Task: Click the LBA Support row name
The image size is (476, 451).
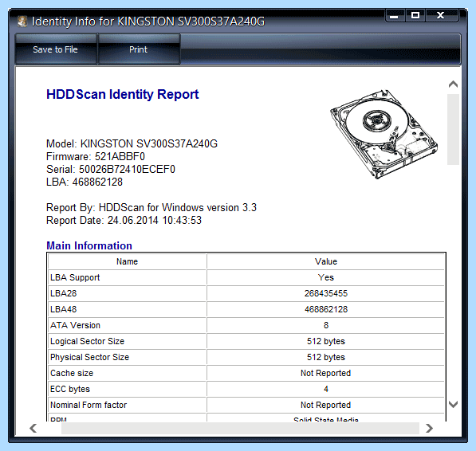Action: [x=75, y=277]
